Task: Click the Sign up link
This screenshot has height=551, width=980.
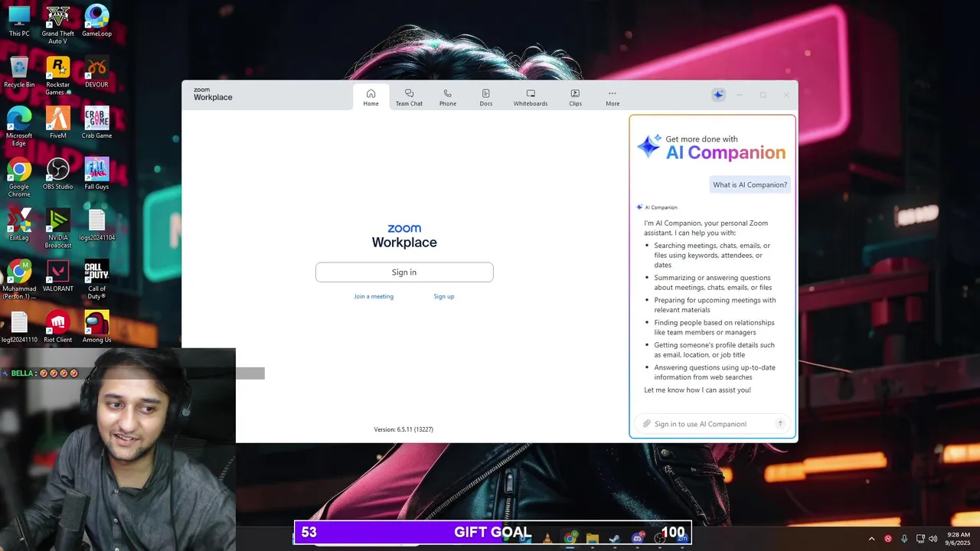Action: (x=444, y=296)
